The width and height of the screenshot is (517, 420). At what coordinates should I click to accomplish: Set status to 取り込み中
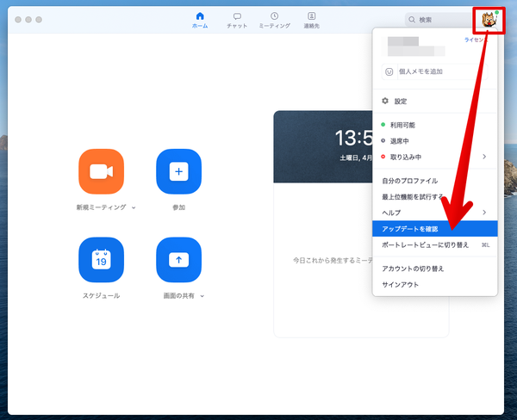(x=405, y=157)
